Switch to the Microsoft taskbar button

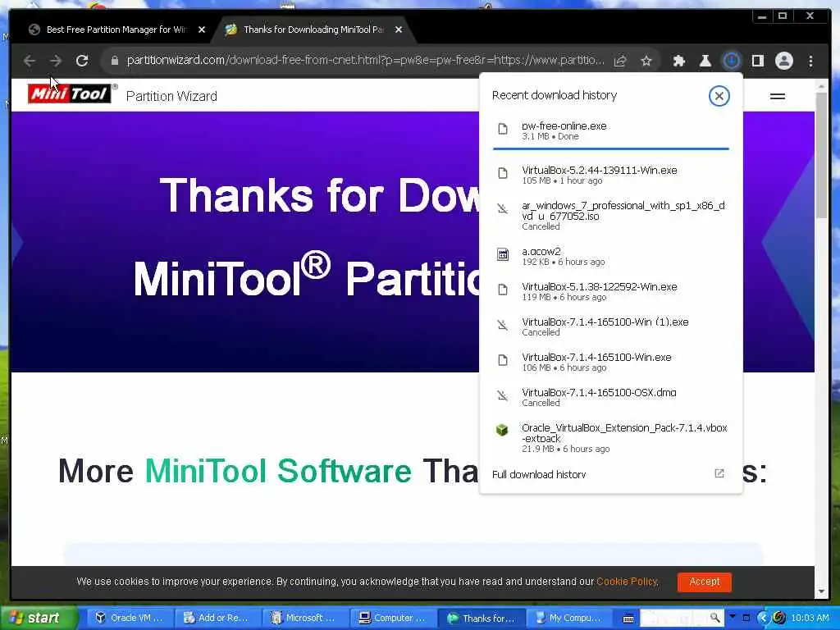304,618
